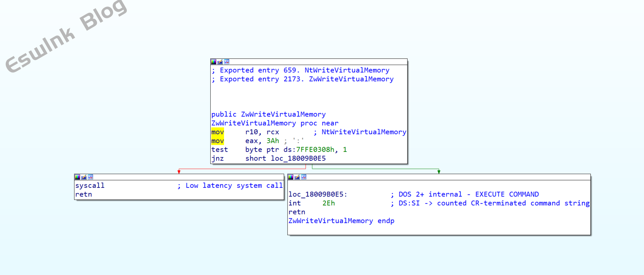Click the edit pencil icon on top block
This screenshot has height=275, width=644.
tap(220, 62)
